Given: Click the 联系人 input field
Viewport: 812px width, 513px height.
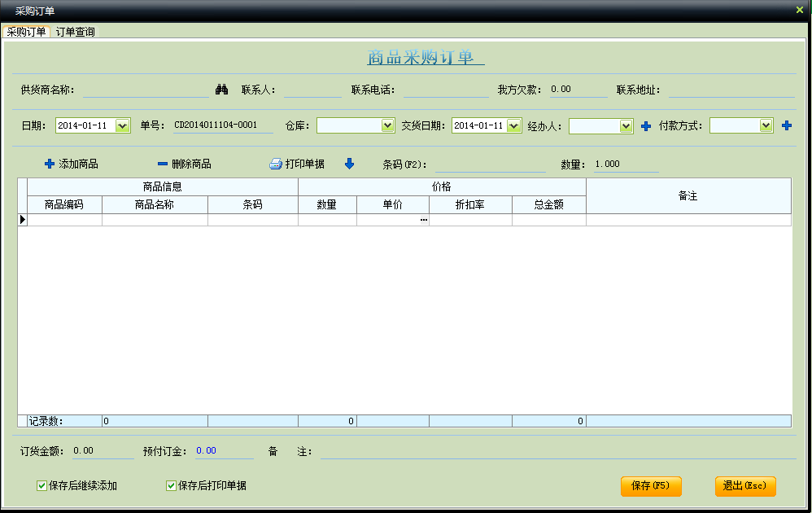Looking at the screenshot, I should pos(312,90).
